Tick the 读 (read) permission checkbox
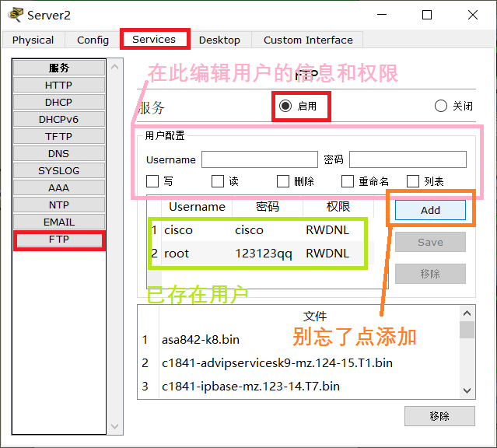This screenshot has height=448, width=497. click(x=218, y=181)
